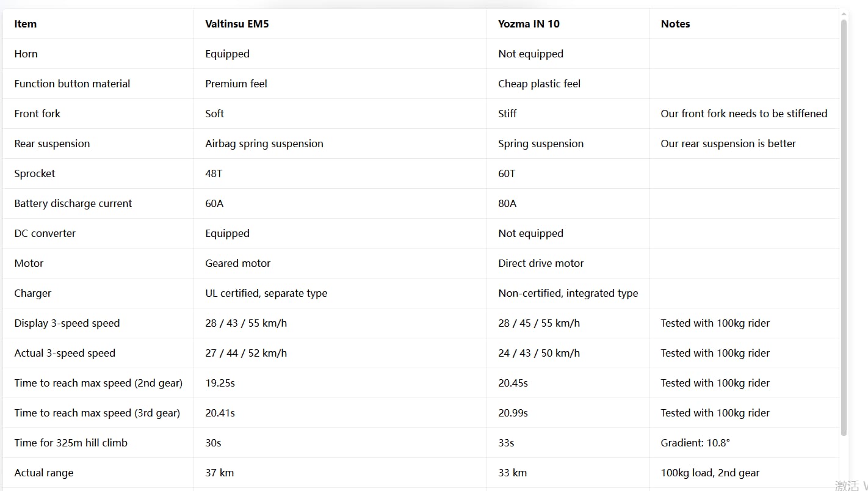Click the '19.25s' time cell
The width and height of the screenshot is (868, 491).
pos(220,383)
